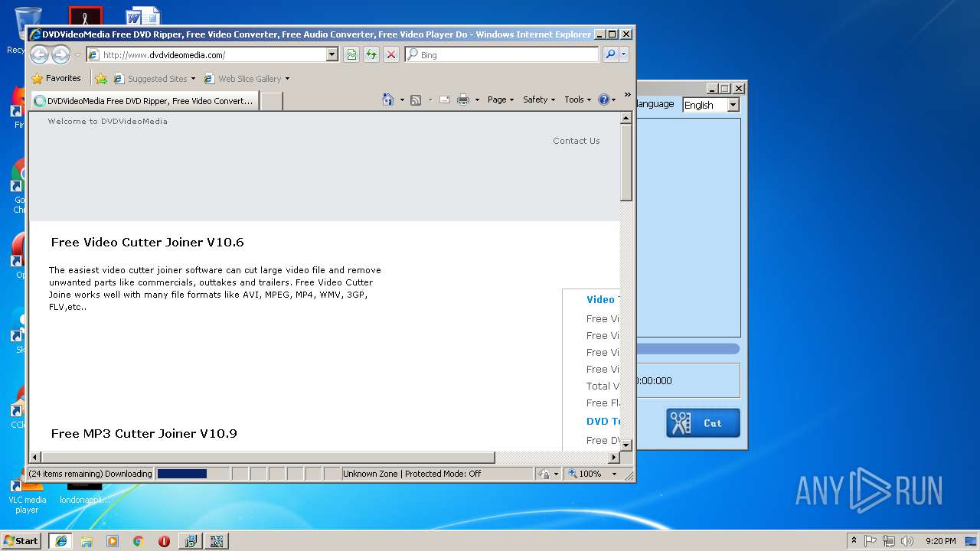Select the DVDVideoMedia browser tab
Screen dimensions: 980x551
[144, 100]
